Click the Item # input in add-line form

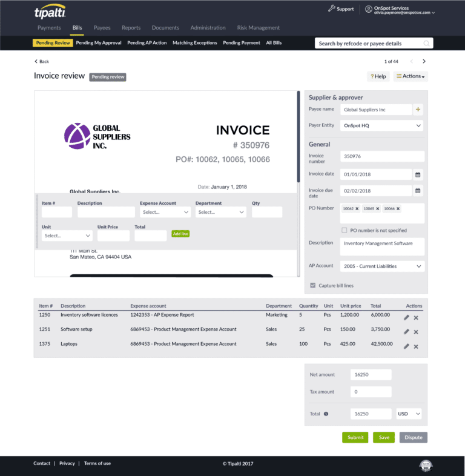pyautogui.click(x=57, y=212)
